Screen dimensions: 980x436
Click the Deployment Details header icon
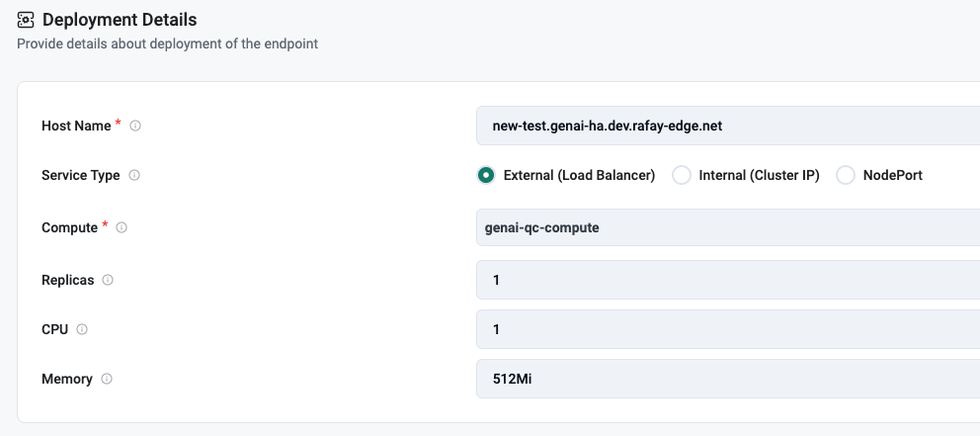26,20
